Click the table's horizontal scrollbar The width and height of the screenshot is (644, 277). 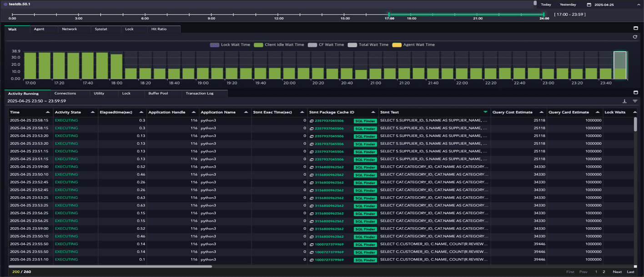pyautogui.click(x=110, y=267)
